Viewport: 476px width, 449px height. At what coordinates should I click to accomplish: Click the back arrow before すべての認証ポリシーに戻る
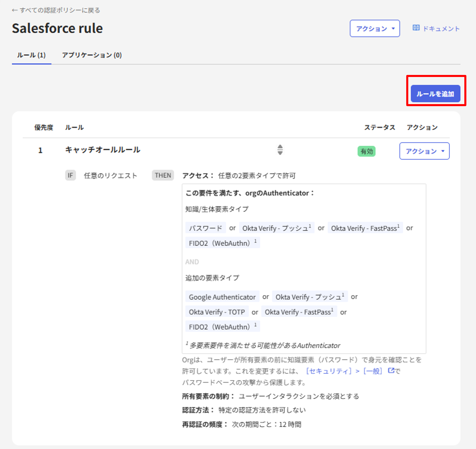pyautogui.click(x=14, y=10)
